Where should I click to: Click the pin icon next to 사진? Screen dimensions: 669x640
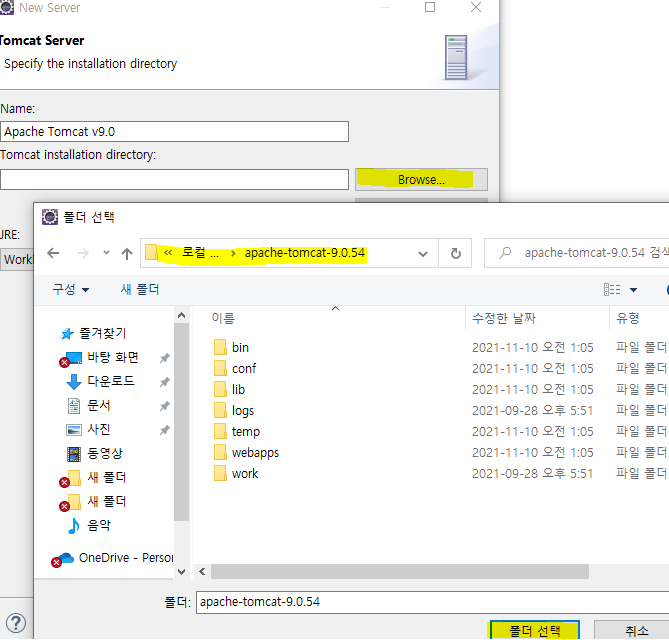(x=165, y=430)
